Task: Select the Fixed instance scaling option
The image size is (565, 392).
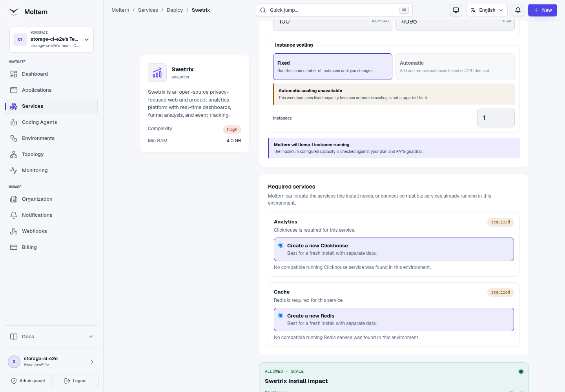Action: tap(333, 67)
